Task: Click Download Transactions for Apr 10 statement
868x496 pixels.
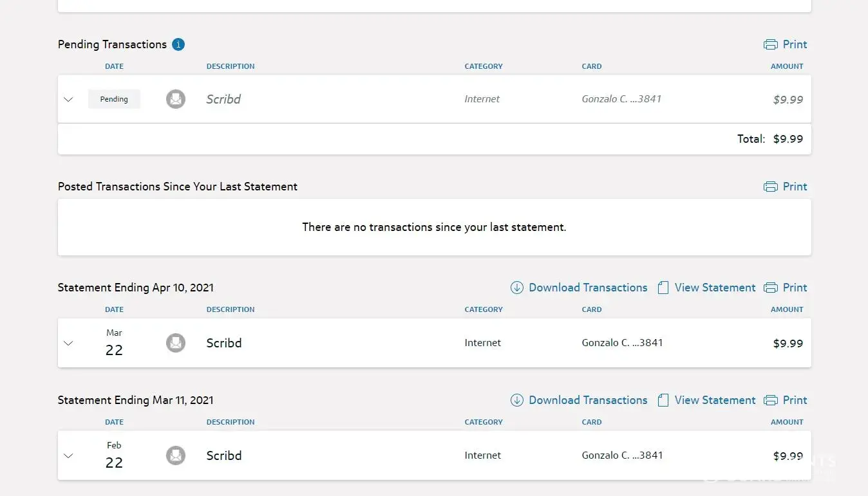Action: [587, 288]
